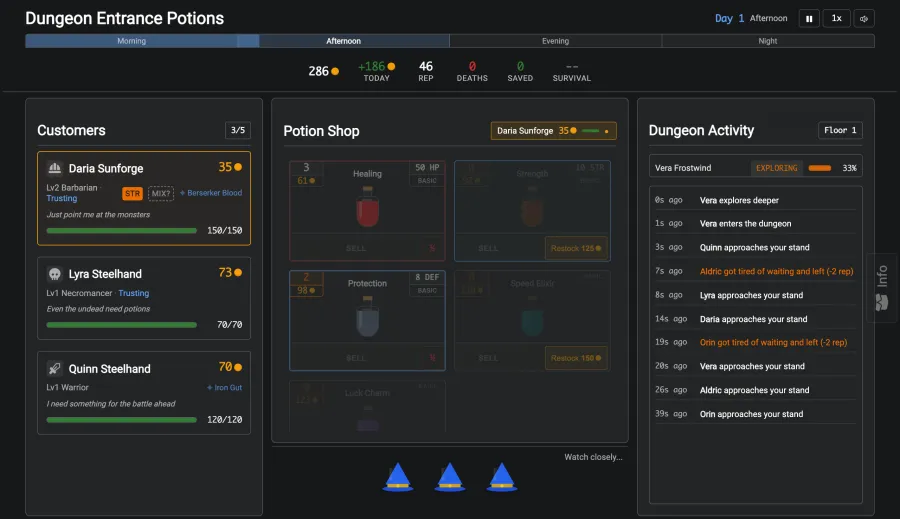Screen dimensions: 900x519
Task: Click SELL on the Healing potion
Action: 356,248
